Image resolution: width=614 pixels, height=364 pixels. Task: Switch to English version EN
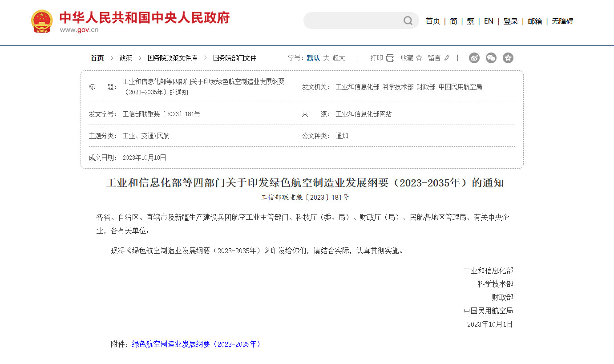pyautogui.click(x=489, y=21)
